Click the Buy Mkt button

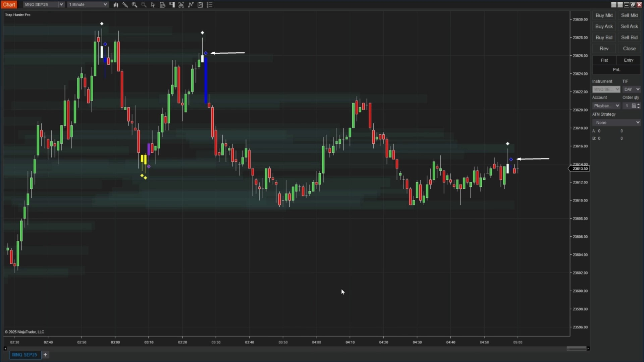(603, 15)
